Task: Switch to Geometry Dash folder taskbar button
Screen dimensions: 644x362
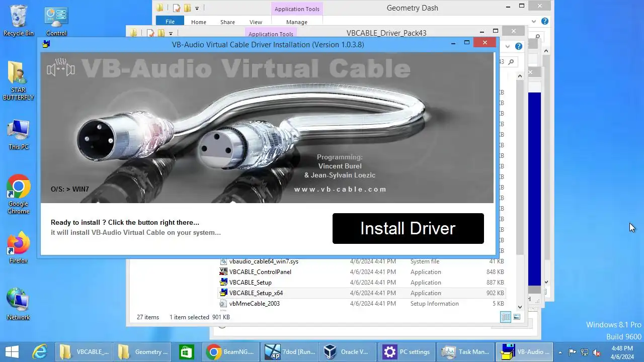Action: [142, 352]
